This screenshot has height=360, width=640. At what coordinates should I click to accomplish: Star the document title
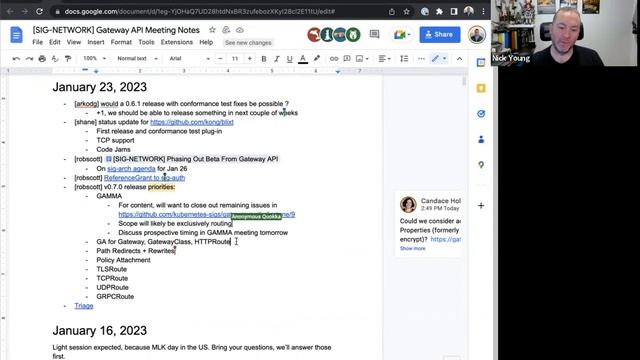(x=212, y=30)
